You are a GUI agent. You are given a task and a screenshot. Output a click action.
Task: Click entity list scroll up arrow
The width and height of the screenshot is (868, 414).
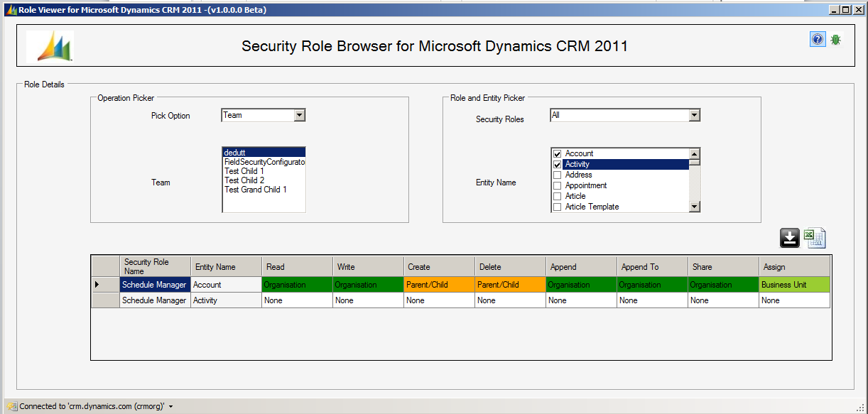click(695, 153)
